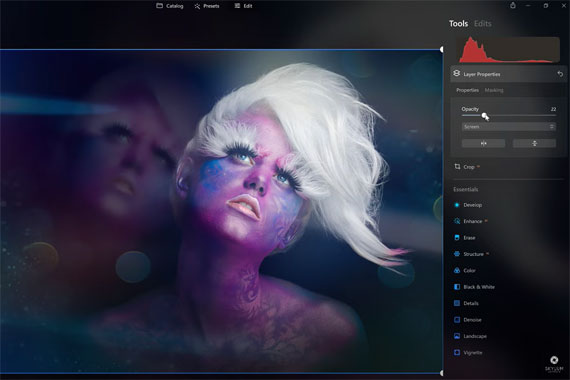
Task: Open the Landscape tool
Action: (x=470, y=336)
